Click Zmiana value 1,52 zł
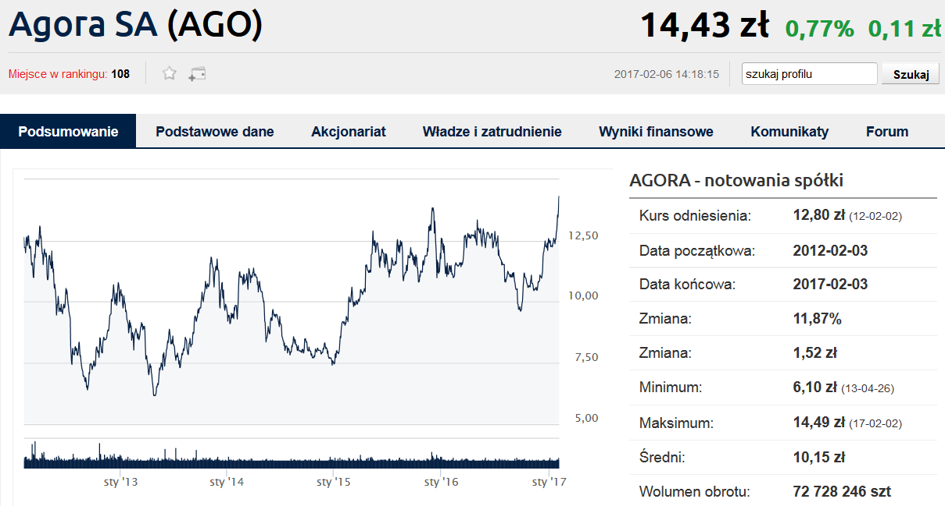 point(815,353)
